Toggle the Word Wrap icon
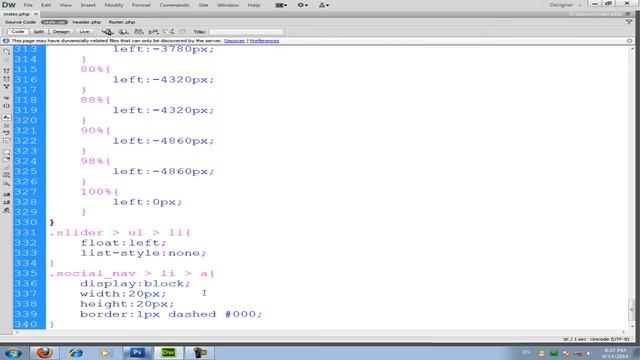The height and width of the screenshot is (360, 640). point(6,133)
